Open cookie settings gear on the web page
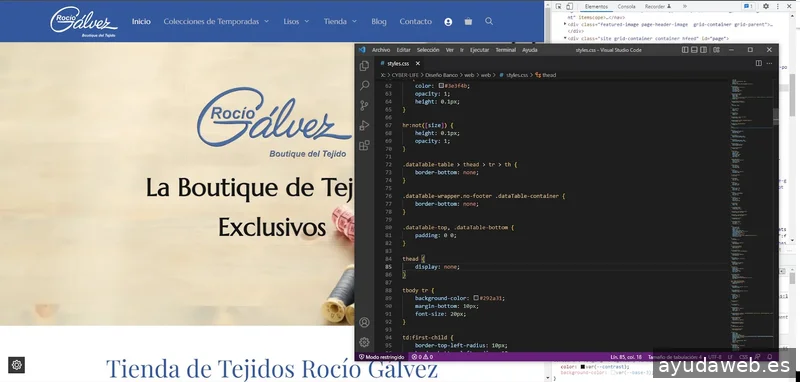The height and width of the screenshot is (382, 800). tap(16, 365)
